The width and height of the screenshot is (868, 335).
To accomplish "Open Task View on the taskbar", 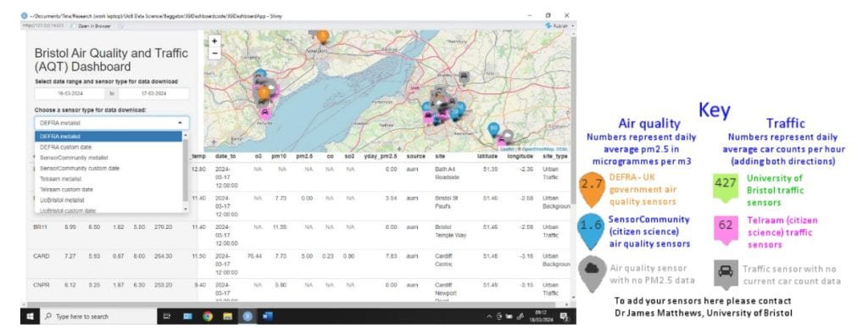I will point(167,316).
